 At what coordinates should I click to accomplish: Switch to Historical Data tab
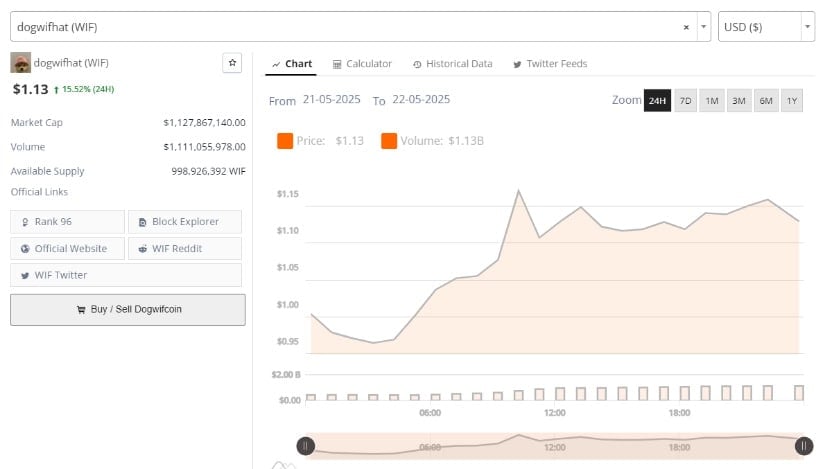(452, 64)
